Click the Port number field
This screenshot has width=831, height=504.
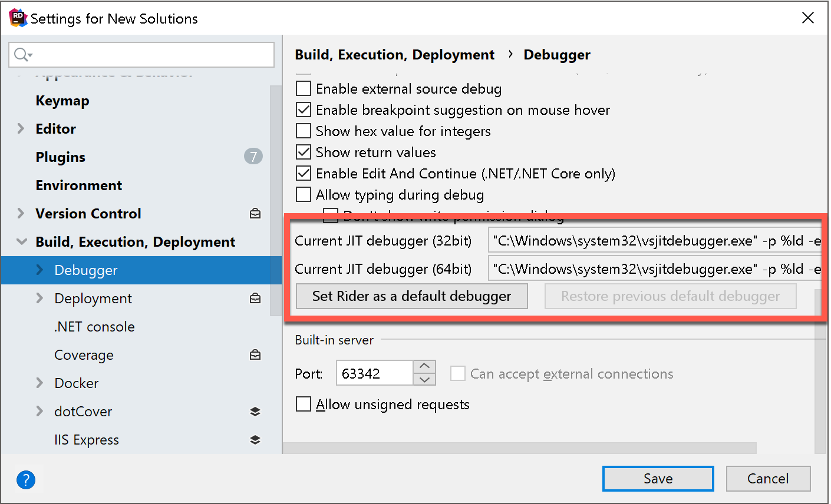(x=375, y=373)
